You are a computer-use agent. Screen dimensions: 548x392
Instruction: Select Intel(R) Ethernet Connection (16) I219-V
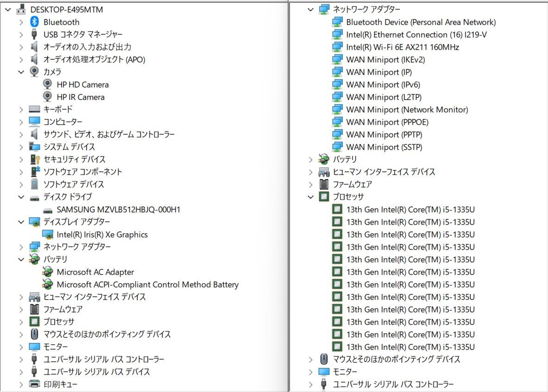pos(416,35)
